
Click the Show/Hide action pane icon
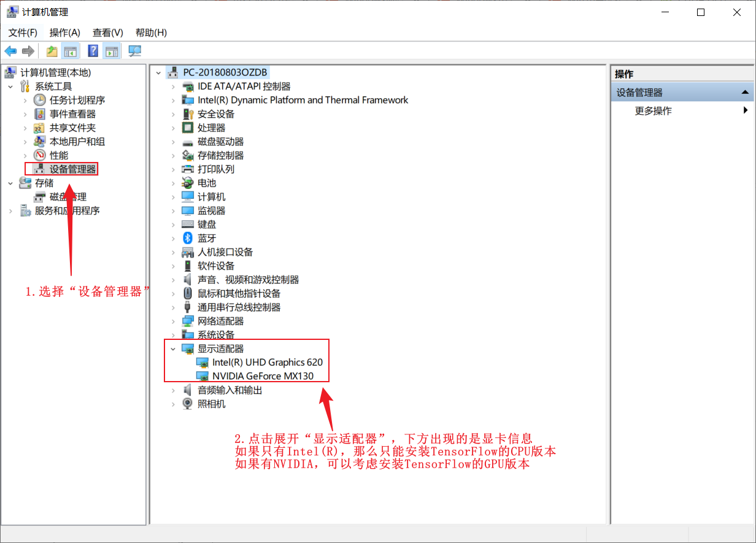[x=111, y=51]
